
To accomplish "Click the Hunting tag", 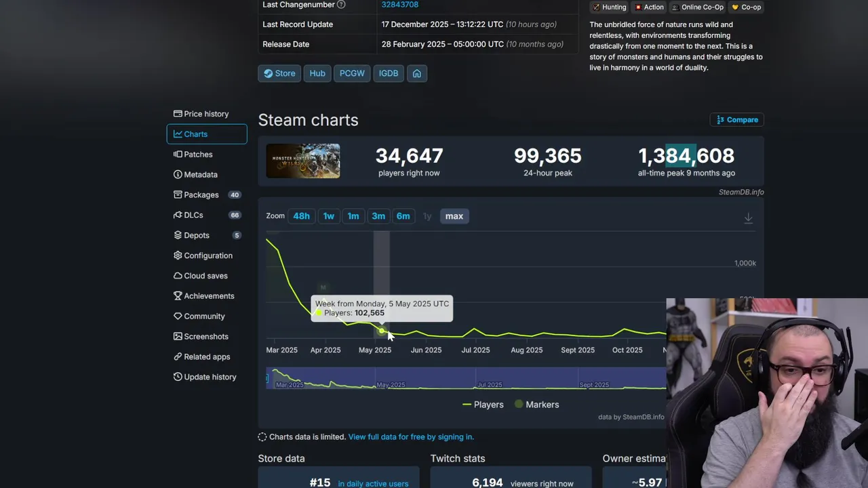I will click(x=609, y=7).
